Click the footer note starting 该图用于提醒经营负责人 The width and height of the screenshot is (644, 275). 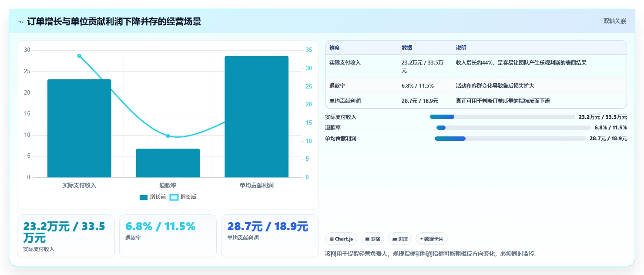[x=431, y=254]
